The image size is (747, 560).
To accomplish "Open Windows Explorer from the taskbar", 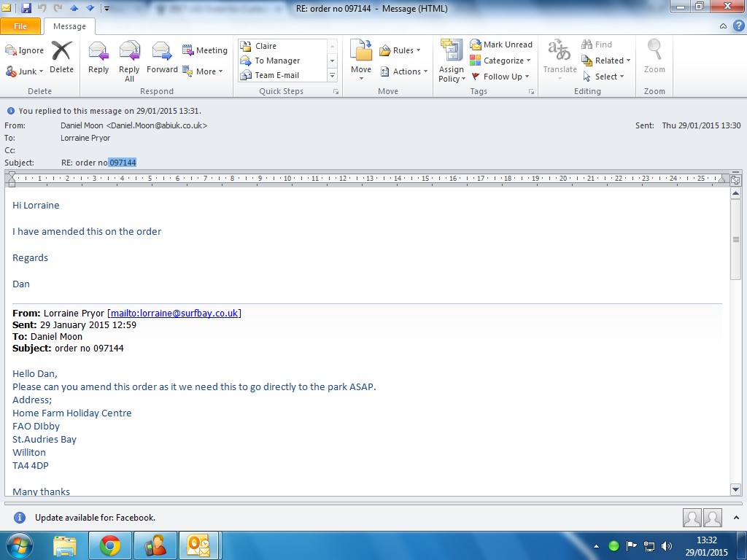I will (65, 545).
